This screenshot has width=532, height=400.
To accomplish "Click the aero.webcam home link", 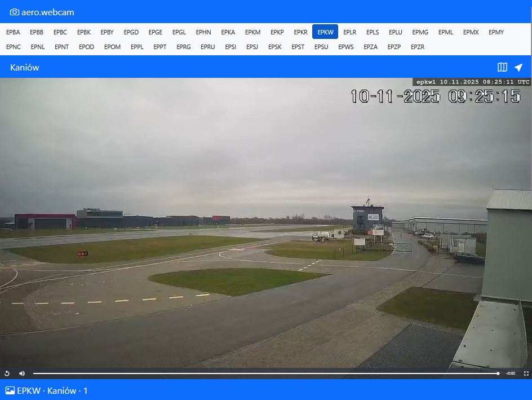I will (48, 12).
